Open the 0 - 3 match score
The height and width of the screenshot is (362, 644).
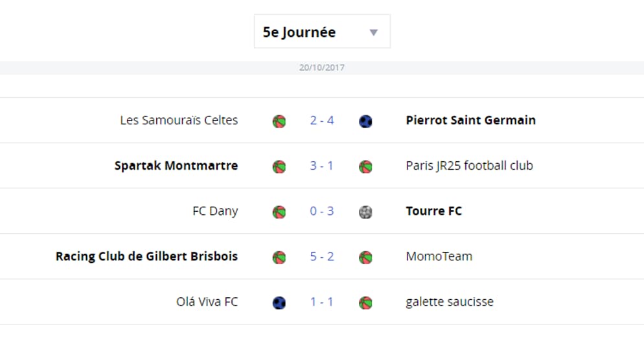pyautogui.click(x=322, y=211)
